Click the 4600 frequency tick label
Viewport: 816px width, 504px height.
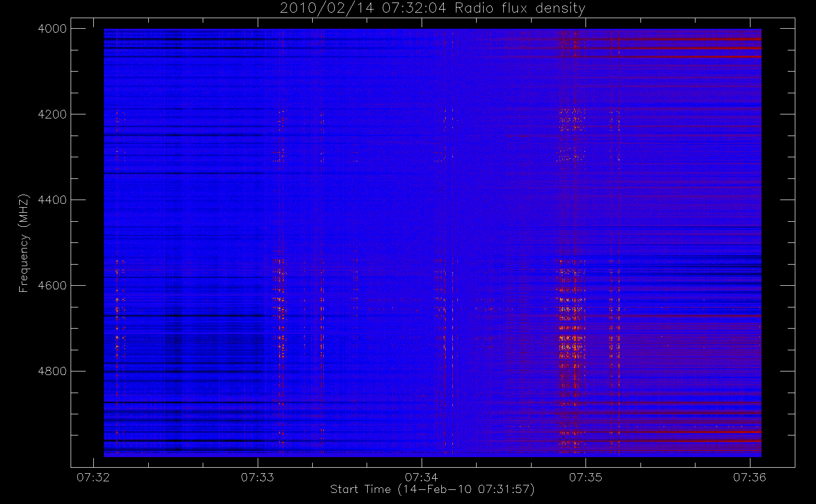coord(52,286)
